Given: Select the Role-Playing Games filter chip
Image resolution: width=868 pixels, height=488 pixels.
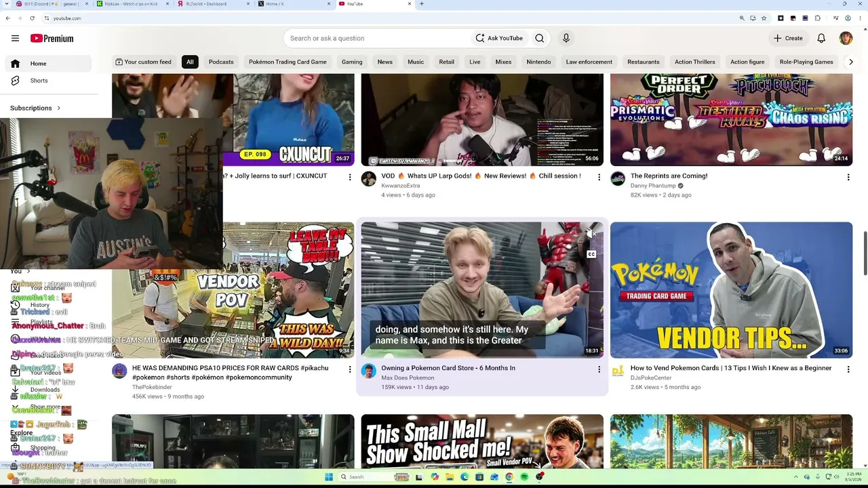Looking at the screenshot, I should tap(806, 62).
